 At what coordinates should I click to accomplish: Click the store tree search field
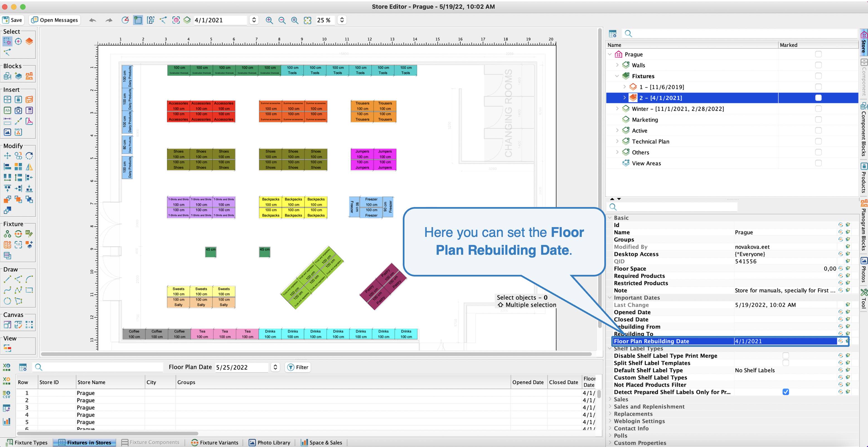(x=740, y=33)
